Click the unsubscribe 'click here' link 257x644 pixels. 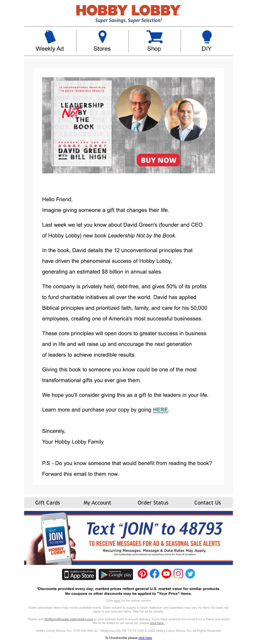coord(145,638)
